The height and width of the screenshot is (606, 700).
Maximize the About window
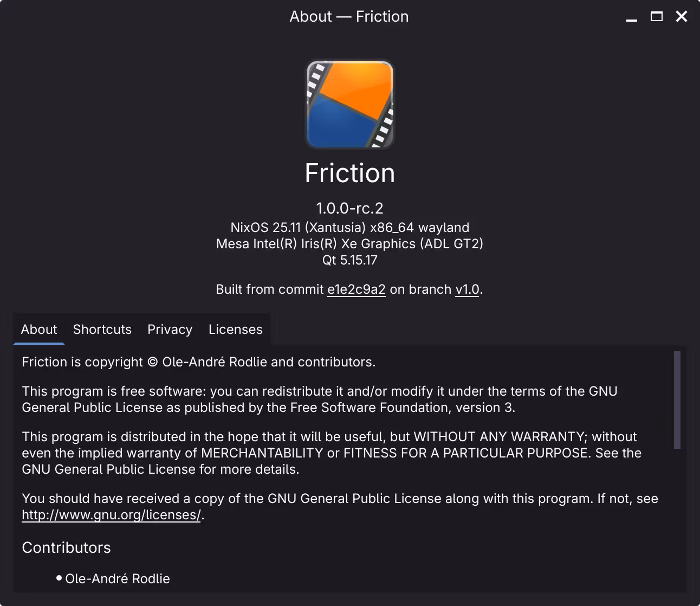click(x=656, y=16)
